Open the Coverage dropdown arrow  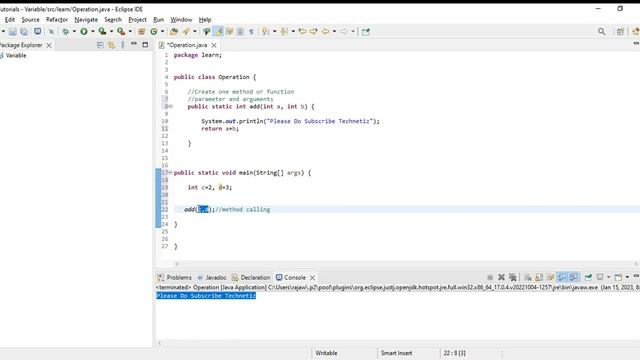(111, 31)
